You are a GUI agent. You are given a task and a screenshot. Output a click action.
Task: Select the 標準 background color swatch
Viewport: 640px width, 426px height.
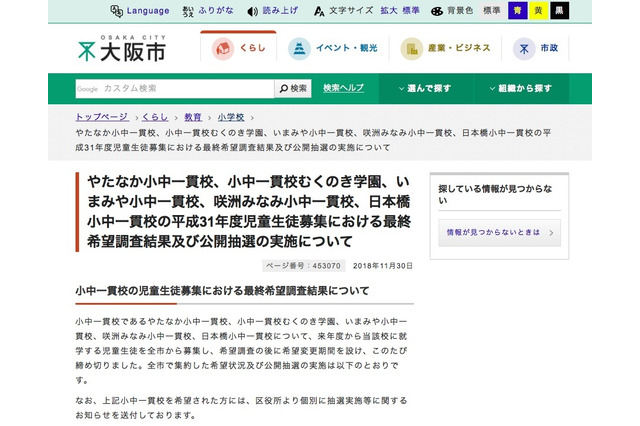[x=492, y=11]
